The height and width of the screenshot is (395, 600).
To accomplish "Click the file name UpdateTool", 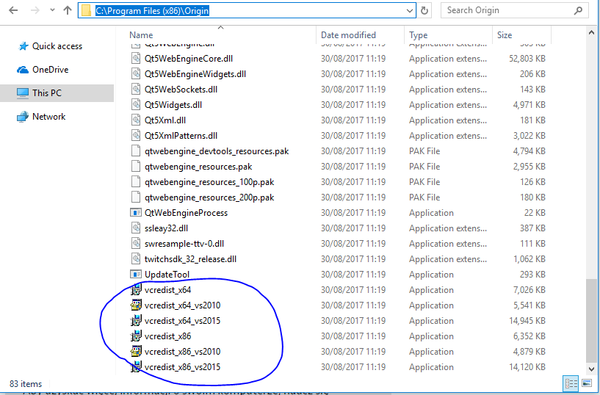I will [x=167, y=274].
